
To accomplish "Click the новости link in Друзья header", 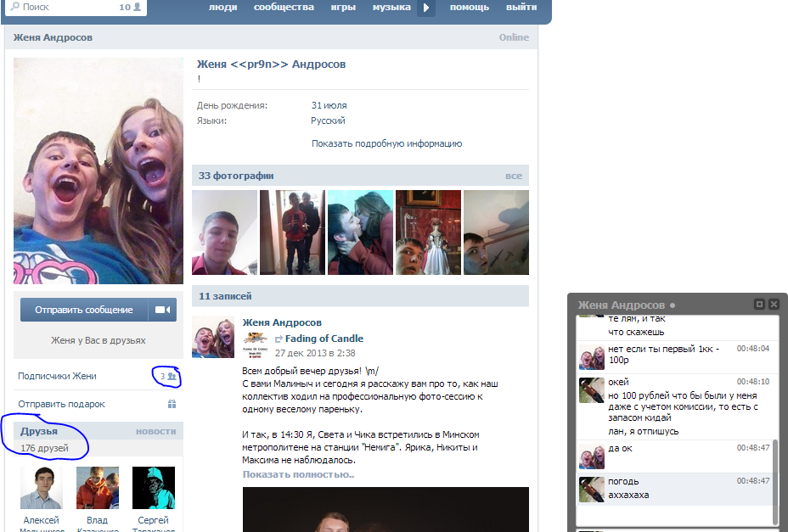I will tap(155, 431).
